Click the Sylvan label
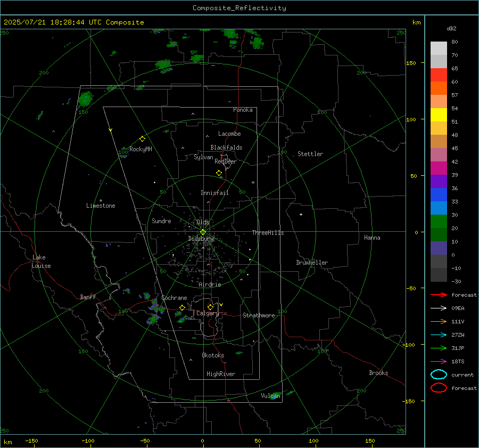The image size is (479, 448). click(203, 157)
